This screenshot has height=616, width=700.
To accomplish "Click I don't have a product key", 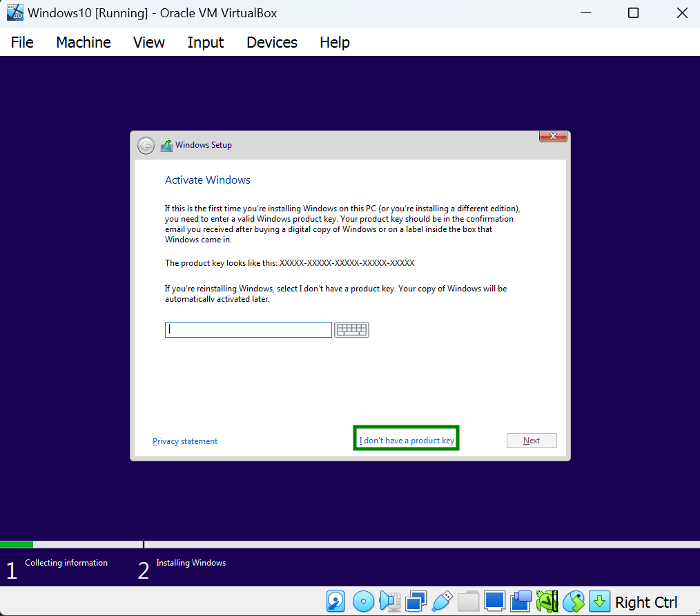I will coord(407,441).
